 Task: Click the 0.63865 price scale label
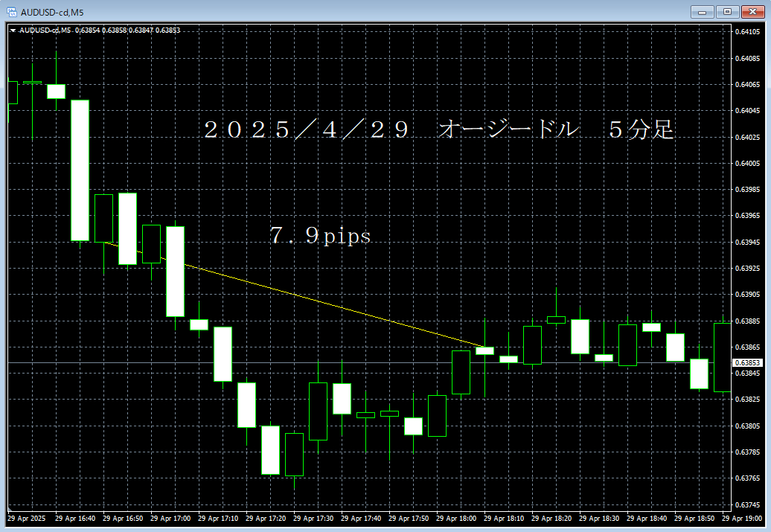[x=747, y=347]
